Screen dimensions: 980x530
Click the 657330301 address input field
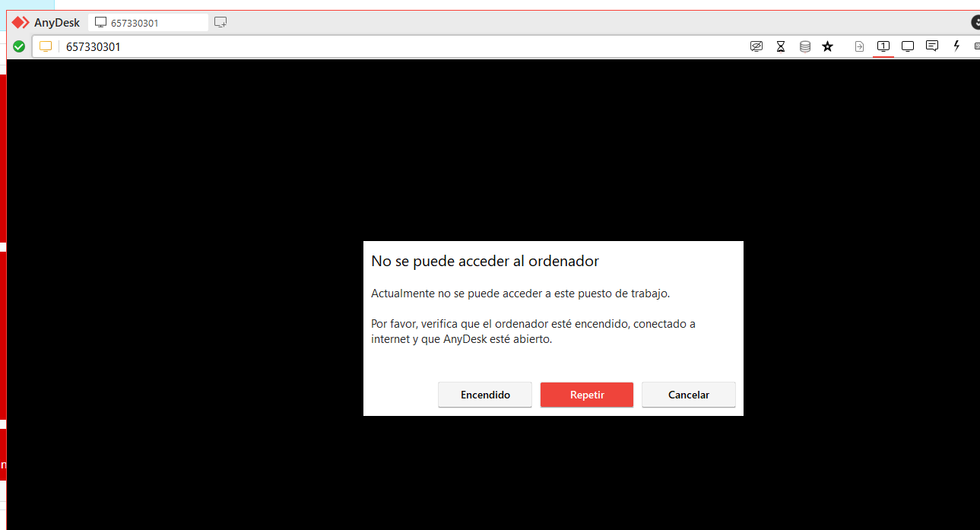[x=380, y=46]
